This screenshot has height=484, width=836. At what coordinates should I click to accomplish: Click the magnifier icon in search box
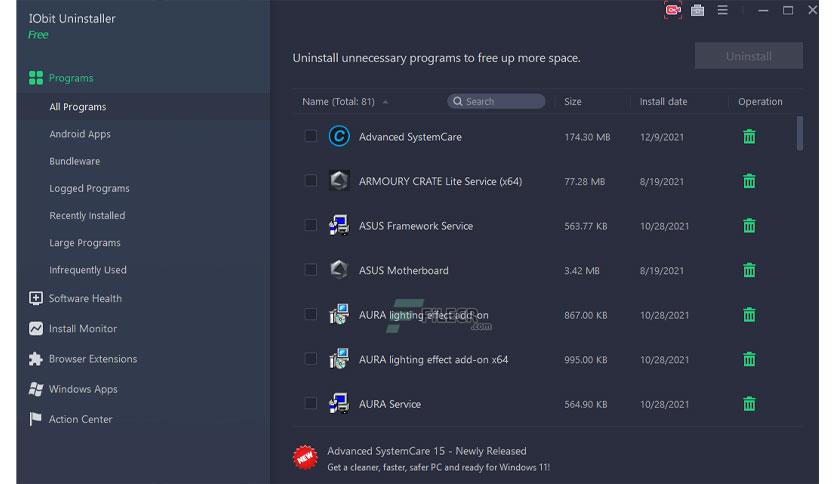tap(457, 101)
